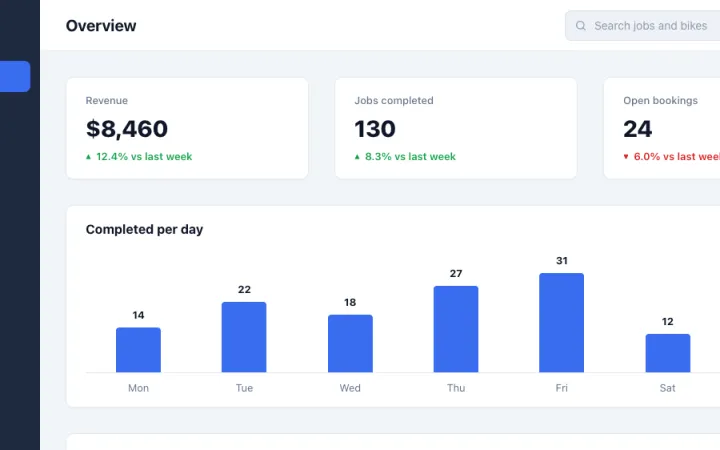Click the 24 open bookings value
Viewport: 720px width, 450px height.
pos(637,129)
